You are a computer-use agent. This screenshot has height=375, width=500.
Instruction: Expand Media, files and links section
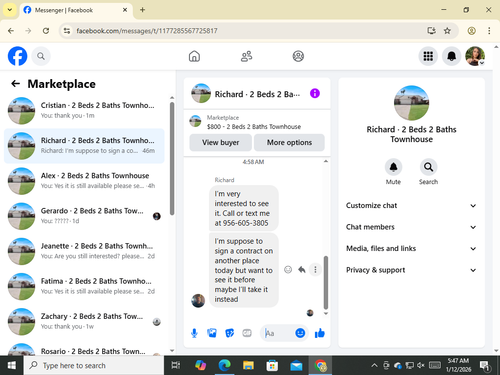411,248
